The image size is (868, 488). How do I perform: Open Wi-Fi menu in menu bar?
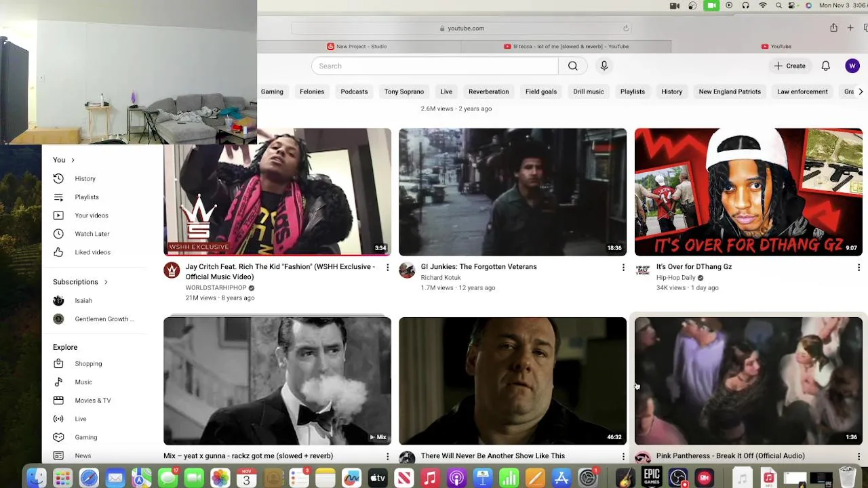pos(763,5)
